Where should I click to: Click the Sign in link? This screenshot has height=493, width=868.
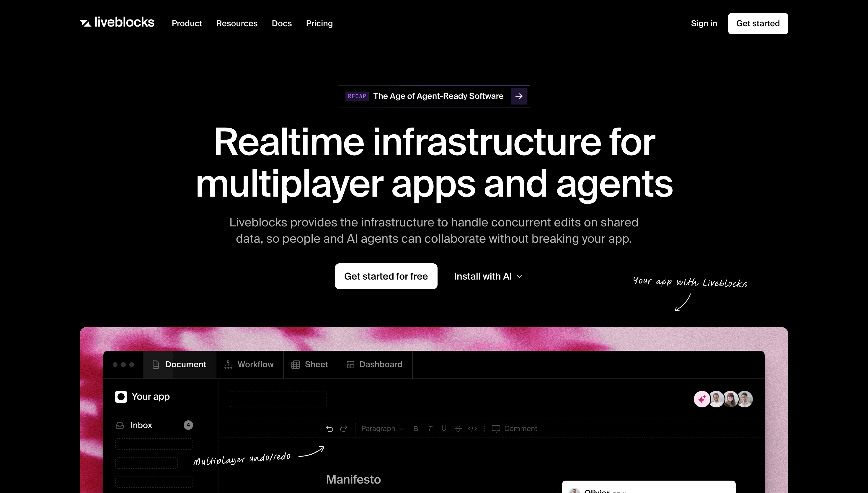tap(704, 23)
